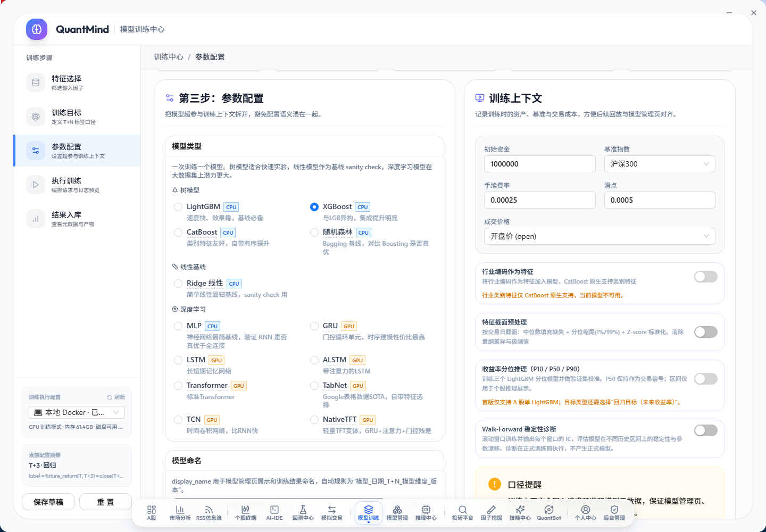Enable the 行业编码作为特征 switch
766x532 pixels.
point(706,277)
